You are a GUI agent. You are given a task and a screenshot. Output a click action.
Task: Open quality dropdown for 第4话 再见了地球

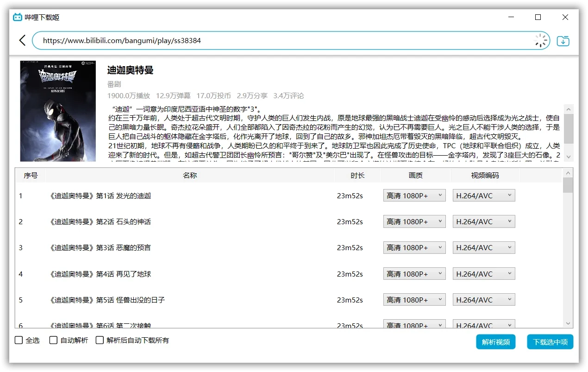414,274
